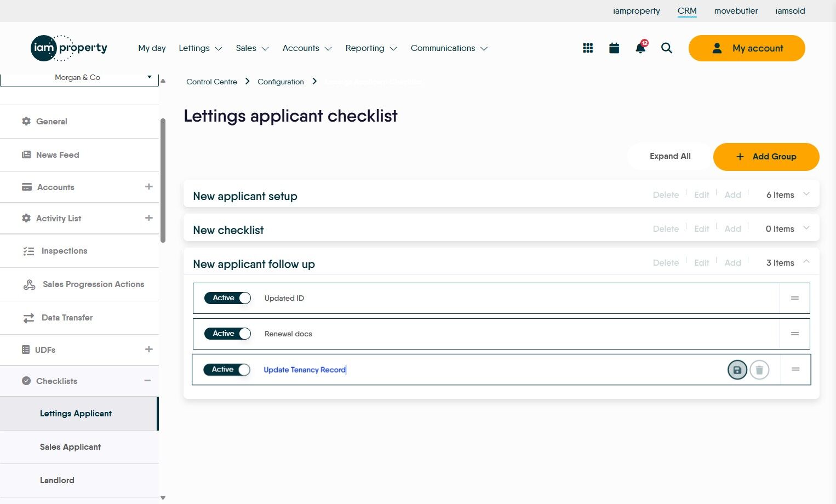Toggle Active switch for Renewal docs
Screen dimensions: 836x504
pyautogui.click(x=227, y=334)
